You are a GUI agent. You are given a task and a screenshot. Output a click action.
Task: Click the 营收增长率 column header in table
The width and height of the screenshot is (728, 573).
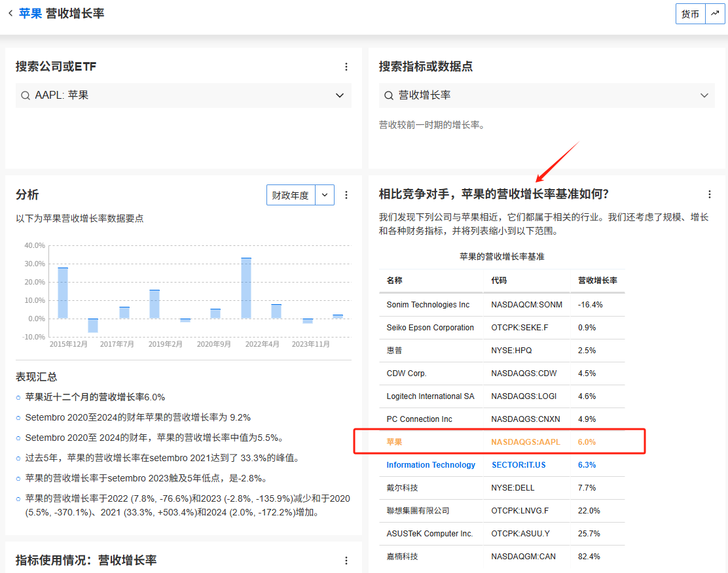tap(598, 280)
